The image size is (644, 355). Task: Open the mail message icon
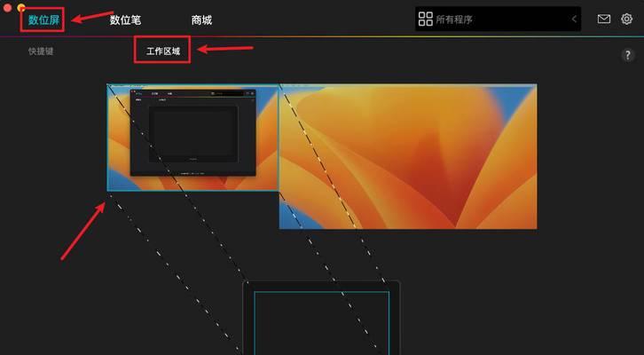[x=604, y=19]
